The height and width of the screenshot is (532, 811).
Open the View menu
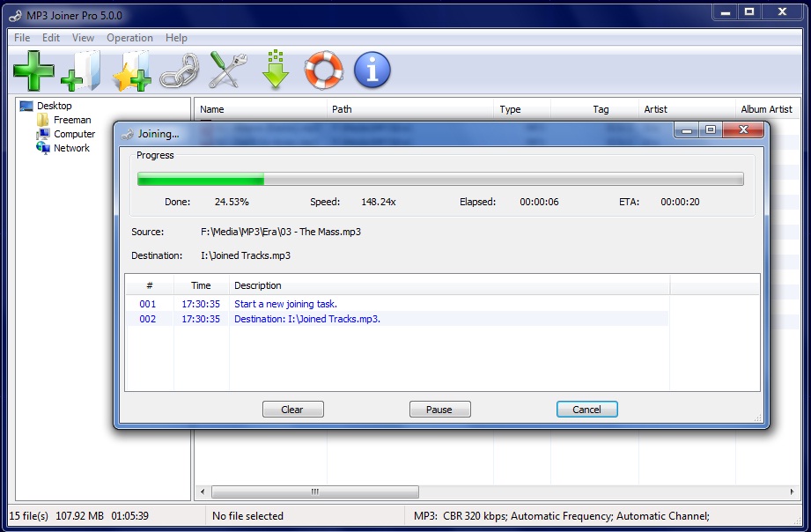[x=83, y=38]
